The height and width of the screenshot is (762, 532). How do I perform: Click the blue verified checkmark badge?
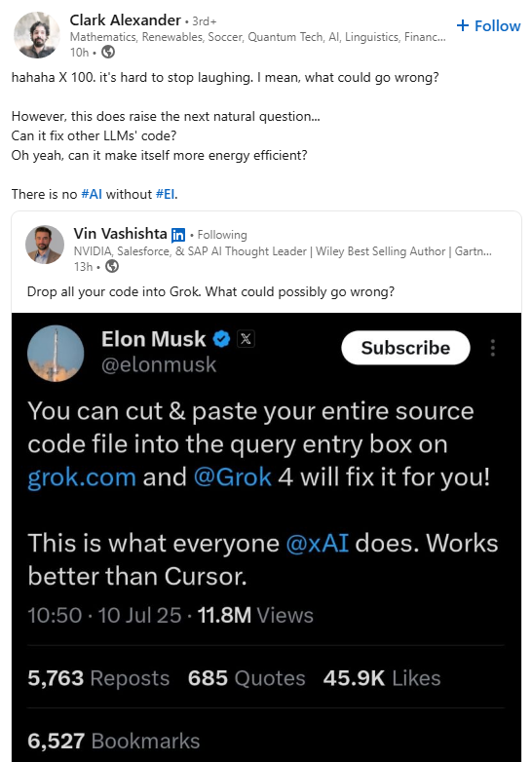click(221, 339)
